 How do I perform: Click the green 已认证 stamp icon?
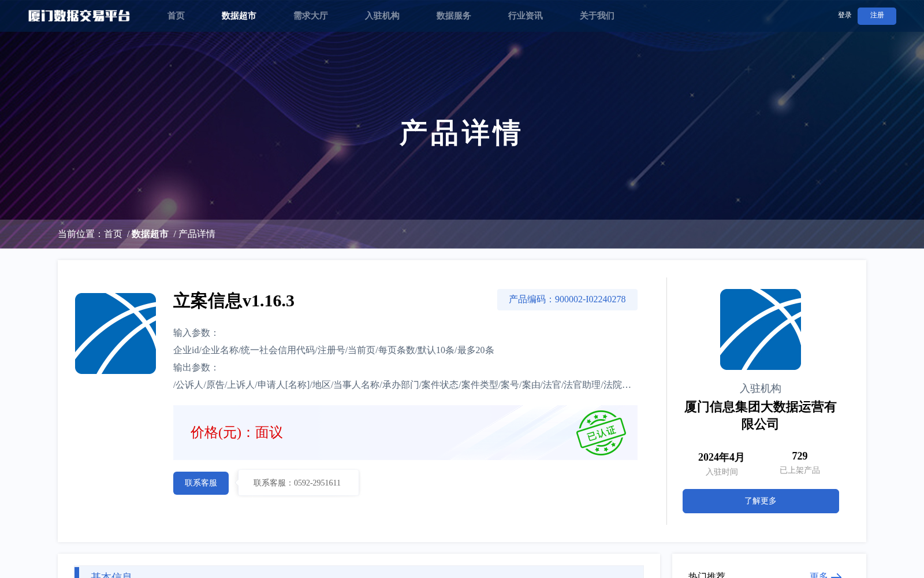tap(601, 433)
